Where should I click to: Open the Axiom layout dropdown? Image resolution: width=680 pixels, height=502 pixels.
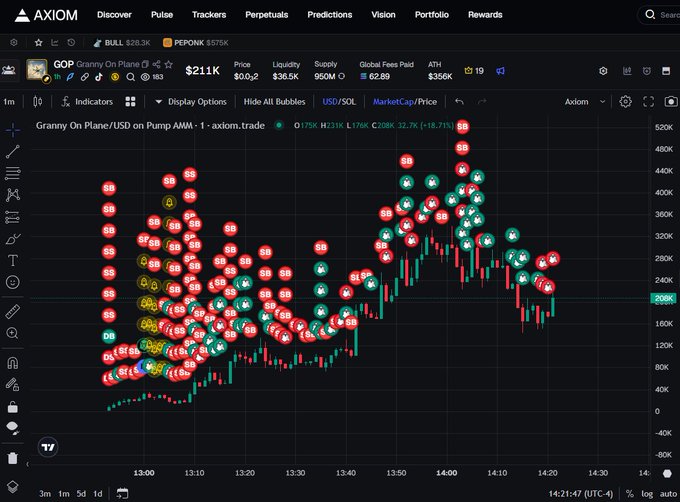point(585,102)
